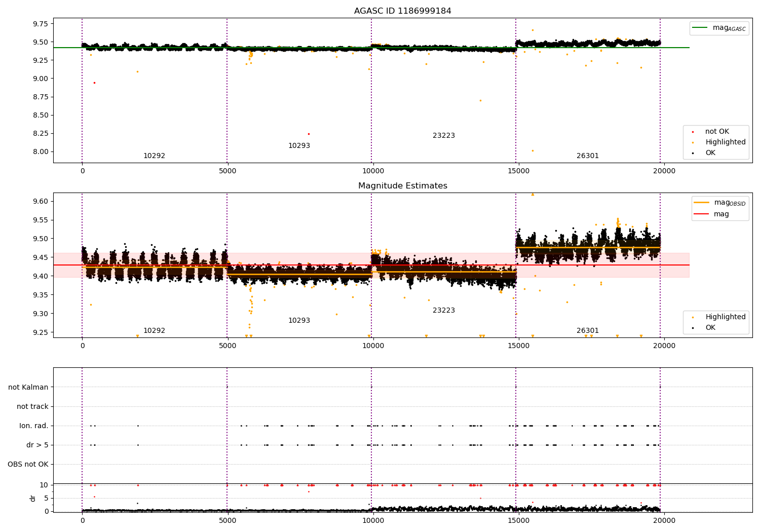Click the orange mag OBSID legend line sample
760x532 pixels.
click(702, 203)
